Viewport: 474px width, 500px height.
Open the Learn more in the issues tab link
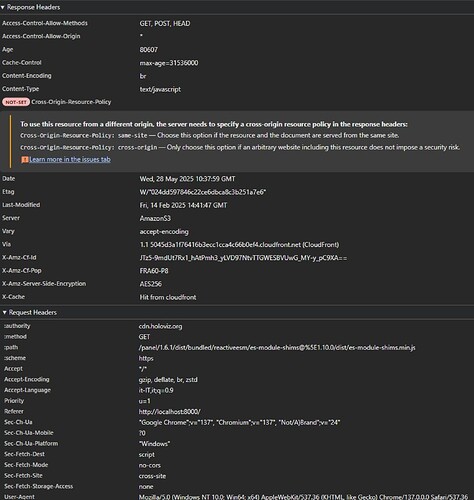[70, 159]
